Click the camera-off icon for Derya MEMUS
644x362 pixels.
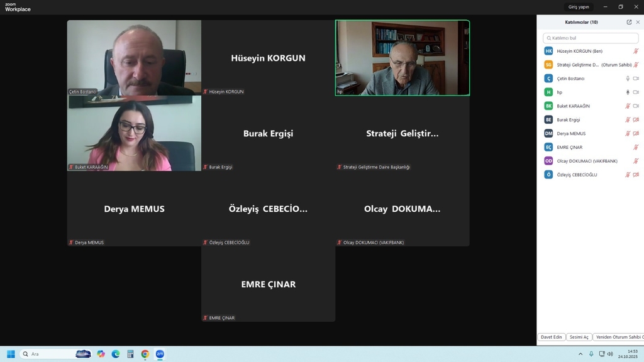636,133
